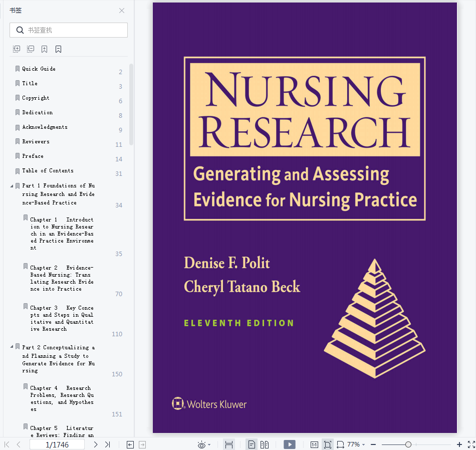Open Chapter 5 Literature Reviews bookmark
The image size is (476, 450).
(x=62, y=431)
